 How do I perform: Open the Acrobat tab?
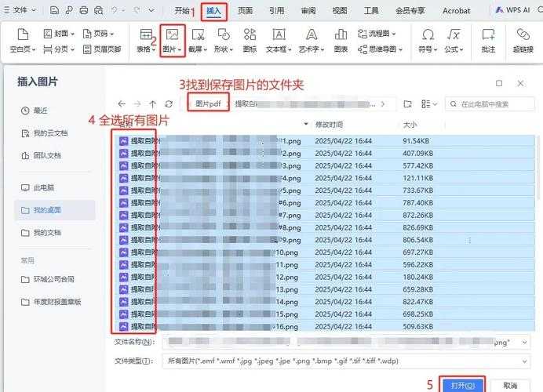coord(457,11)
